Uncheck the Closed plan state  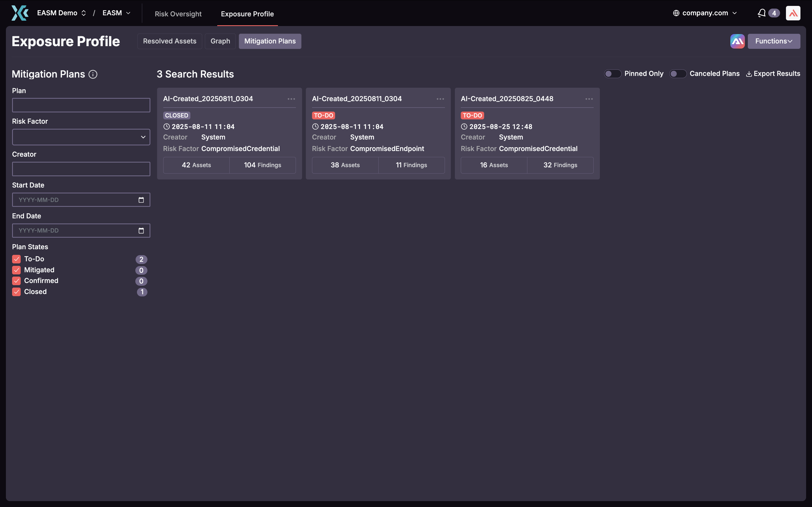16,292
